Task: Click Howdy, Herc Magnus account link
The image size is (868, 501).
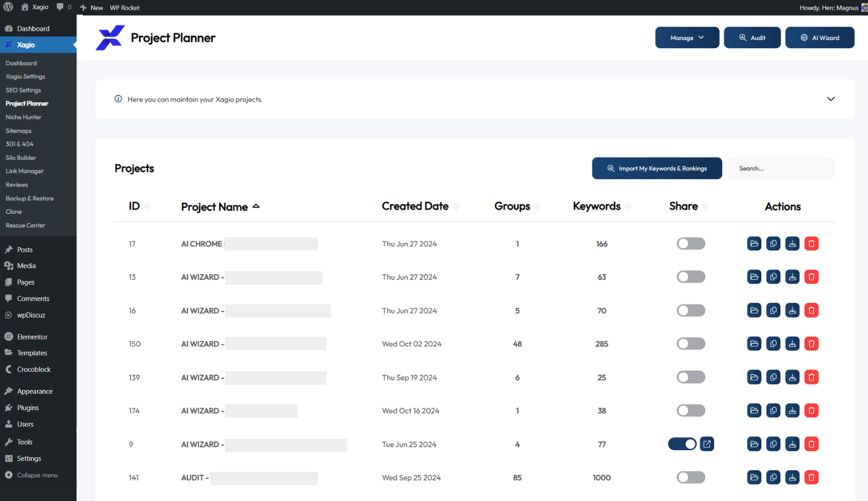Action: click(833, 8)
